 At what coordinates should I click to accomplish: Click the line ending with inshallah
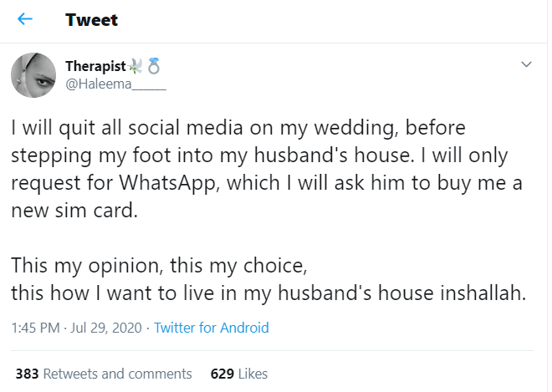268,293
